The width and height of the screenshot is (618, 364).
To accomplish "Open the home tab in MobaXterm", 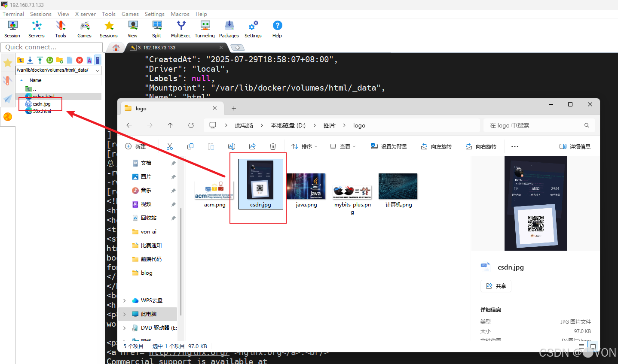I will pyautogui.click(x=116, y=48).
